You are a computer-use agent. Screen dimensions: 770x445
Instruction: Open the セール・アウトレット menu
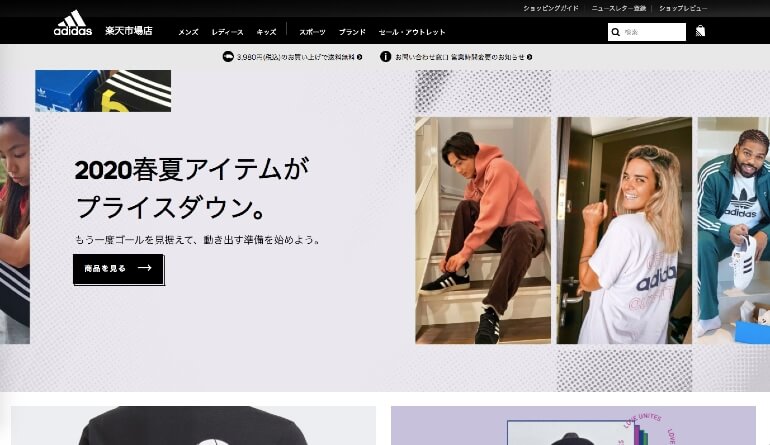(412, 32)
